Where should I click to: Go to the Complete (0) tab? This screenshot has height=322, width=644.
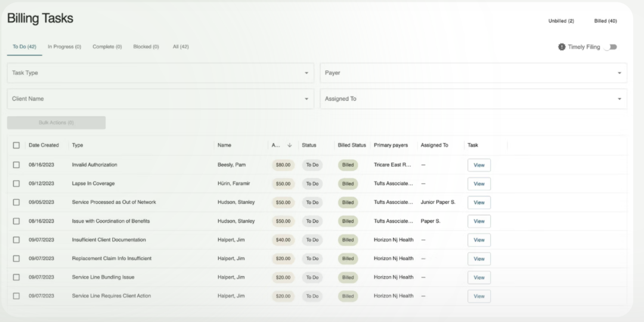point(107,47)
